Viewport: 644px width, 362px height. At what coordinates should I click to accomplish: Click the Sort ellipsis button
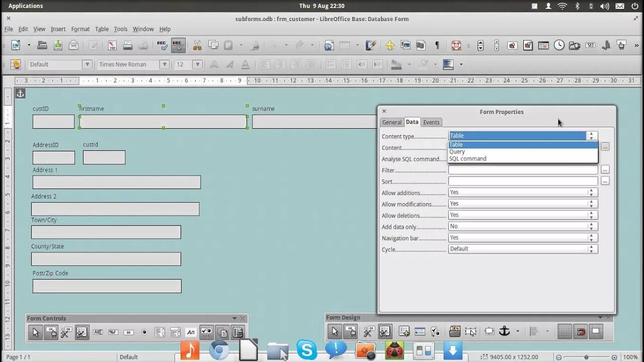click(605, 181)
